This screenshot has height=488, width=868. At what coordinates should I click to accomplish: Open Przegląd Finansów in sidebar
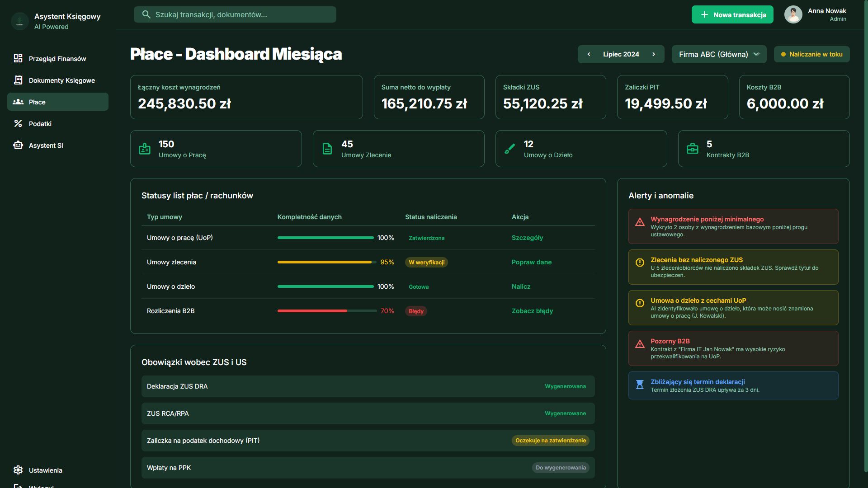pos(57,59)
